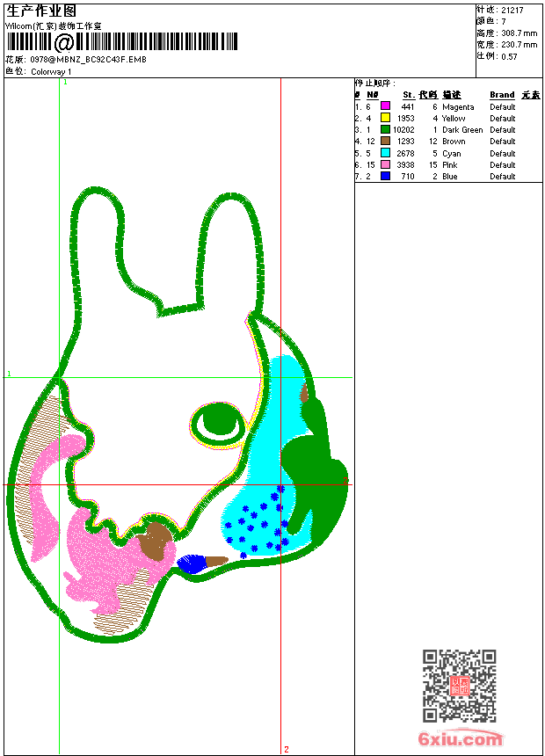This screenshot has height=756, width=545.
Task: Click the Wilcom studio name text
Action: pyautogui.click(x=53, y=26)
